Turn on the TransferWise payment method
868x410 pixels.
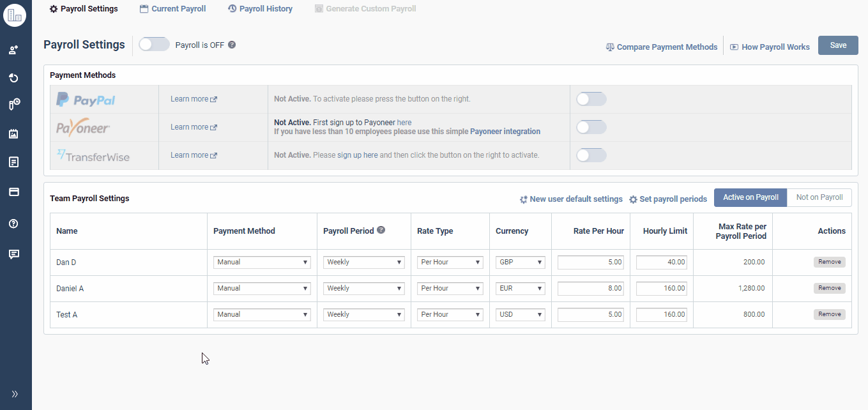591,155
